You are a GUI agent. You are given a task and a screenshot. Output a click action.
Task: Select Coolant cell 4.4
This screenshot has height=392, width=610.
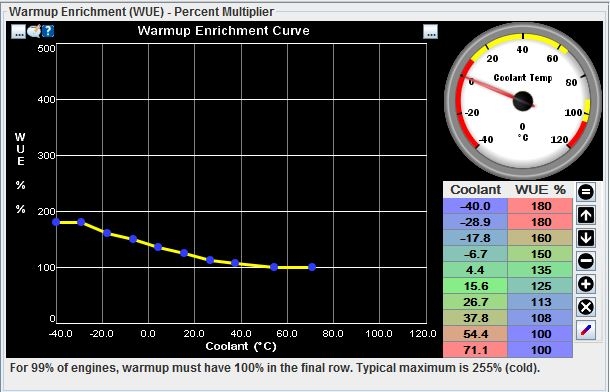pos(475,270)
